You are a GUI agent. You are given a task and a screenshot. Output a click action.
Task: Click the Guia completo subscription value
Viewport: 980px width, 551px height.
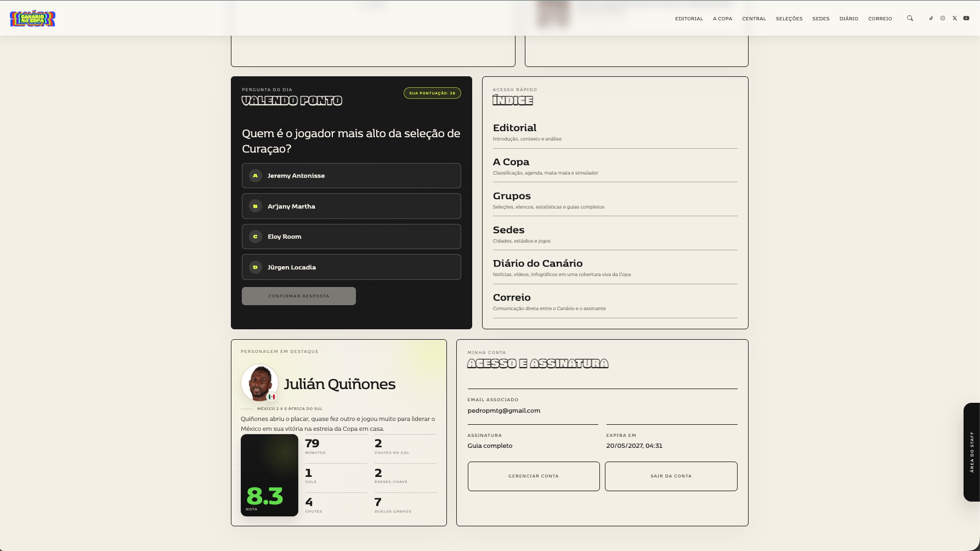click(x=490, y=446)
